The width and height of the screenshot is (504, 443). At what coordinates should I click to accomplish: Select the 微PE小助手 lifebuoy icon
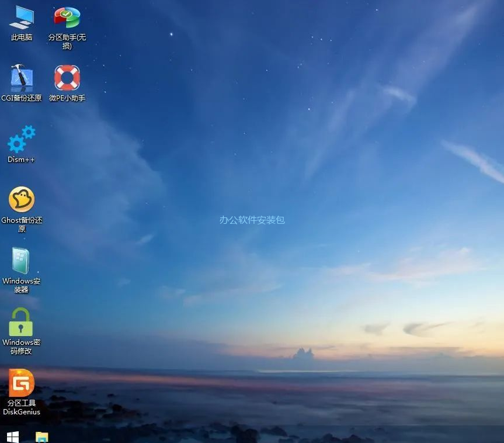click(67, 78)
